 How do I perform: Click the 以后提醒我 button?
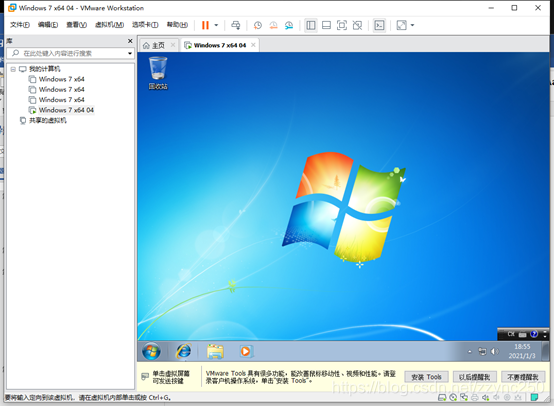click(475, 377)
